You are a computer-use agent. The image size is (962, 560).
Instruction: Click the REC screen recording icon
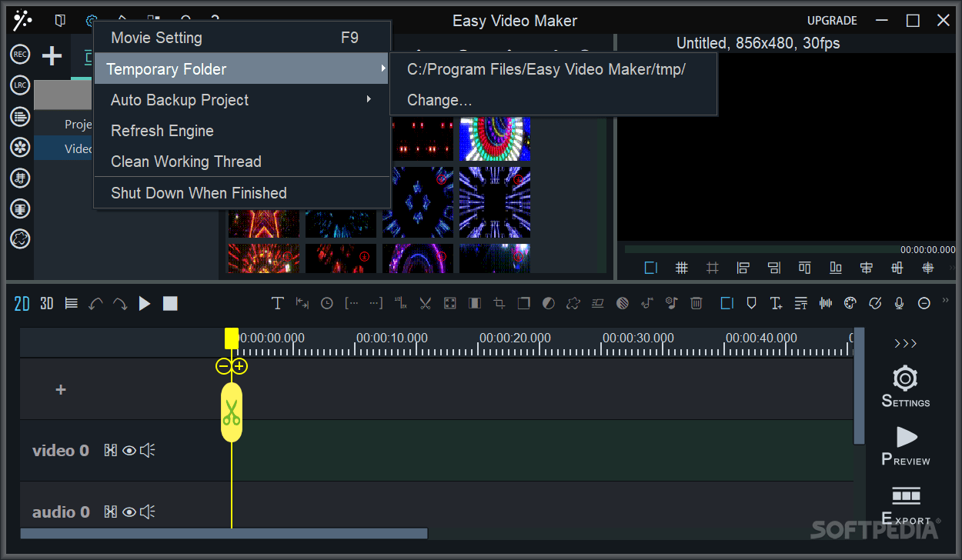(20, 55)
